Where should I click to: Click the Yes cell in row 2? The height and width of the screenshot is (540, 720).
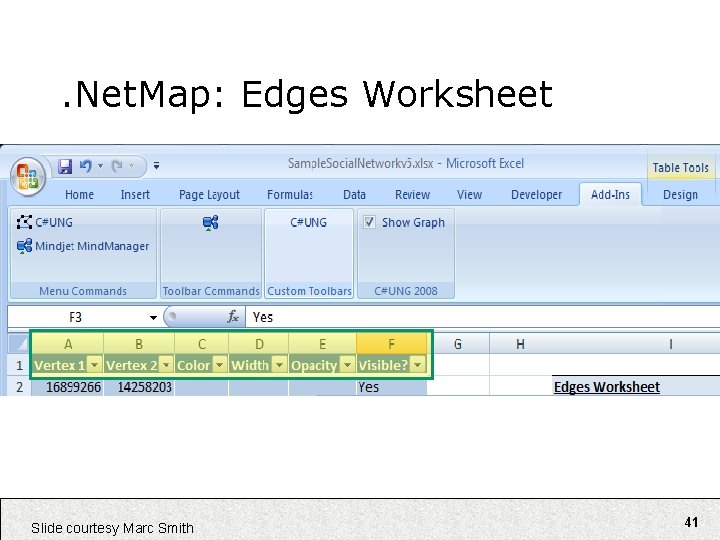point(391,387)
